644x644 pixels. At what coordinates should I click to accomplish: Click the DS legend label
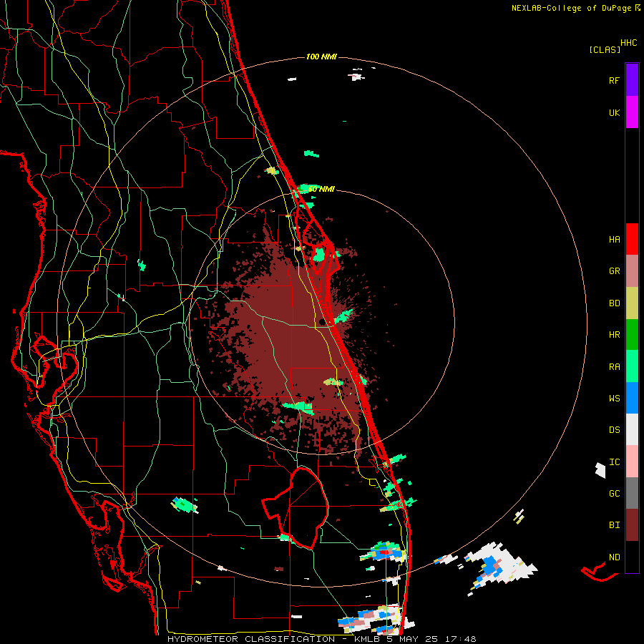614,430
